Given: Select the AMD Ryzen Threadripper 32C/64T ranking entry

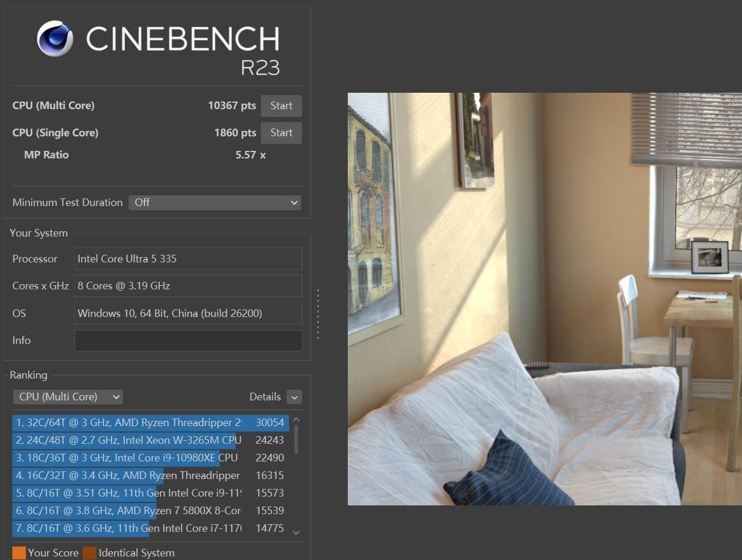Looking at the screenshot, I should point(150,423).
